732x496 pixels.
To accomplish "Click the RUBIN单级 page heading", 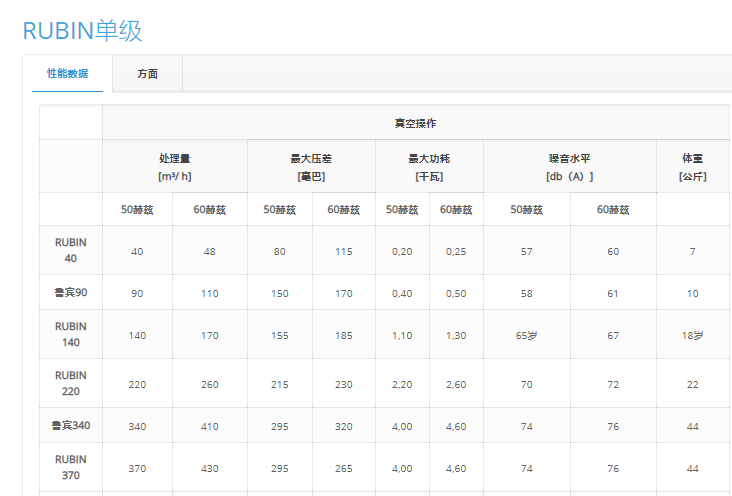I will 82,31.
